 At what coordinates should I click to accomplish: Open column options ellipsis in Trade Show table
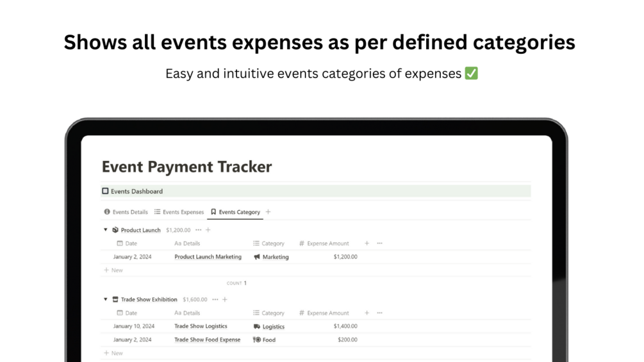[x=380, y=313]
